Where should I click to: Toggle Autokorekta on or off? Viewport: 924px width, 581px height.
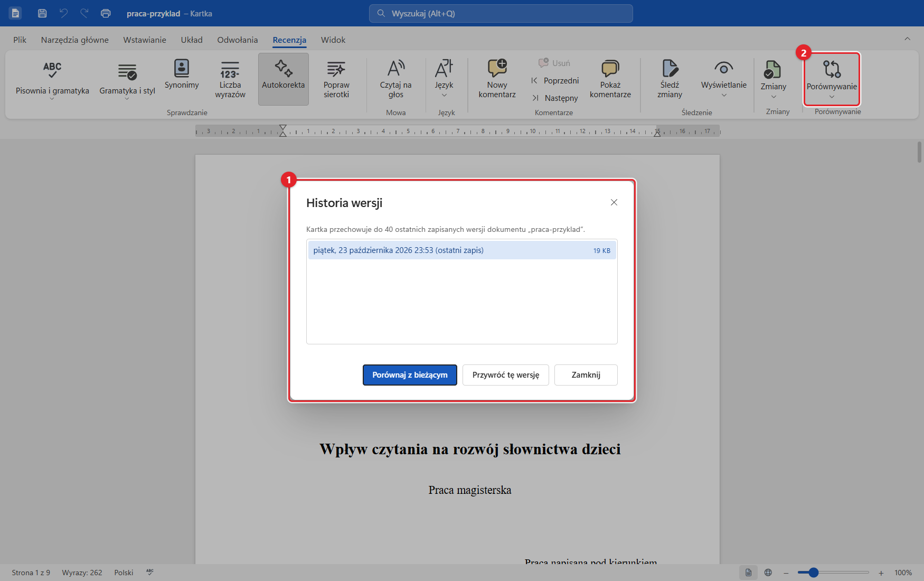click(x=284, y=79)
